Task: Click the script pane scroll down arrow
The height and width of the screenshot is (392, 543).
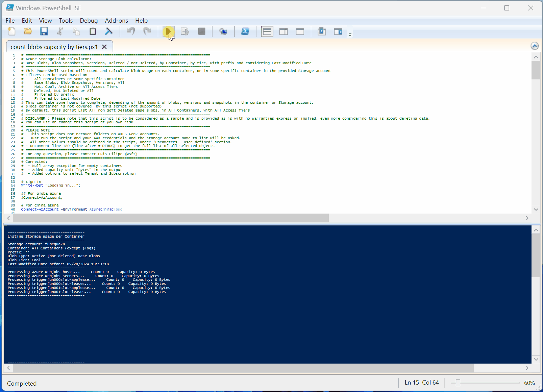Action: tap(536, 210)
